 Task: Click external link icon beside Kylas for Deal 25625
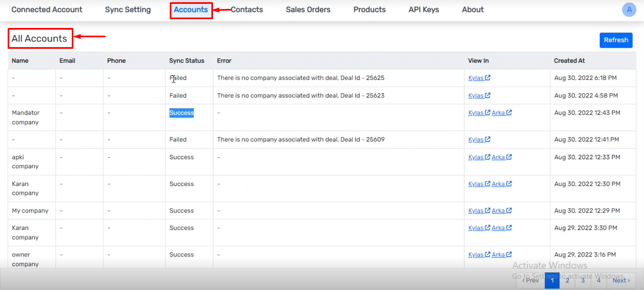pos(487,78)
